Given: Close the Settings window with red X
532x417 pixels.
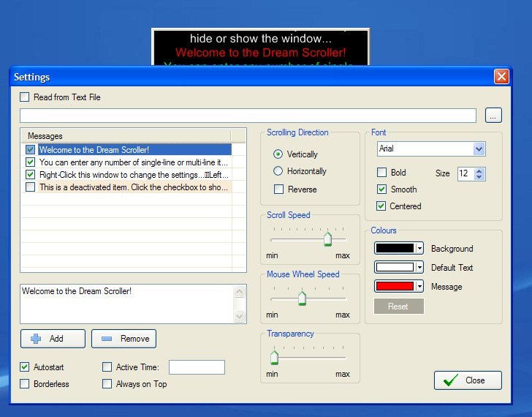Looking at the screenshot, I should pyautogui.click(x=501, y=76).
